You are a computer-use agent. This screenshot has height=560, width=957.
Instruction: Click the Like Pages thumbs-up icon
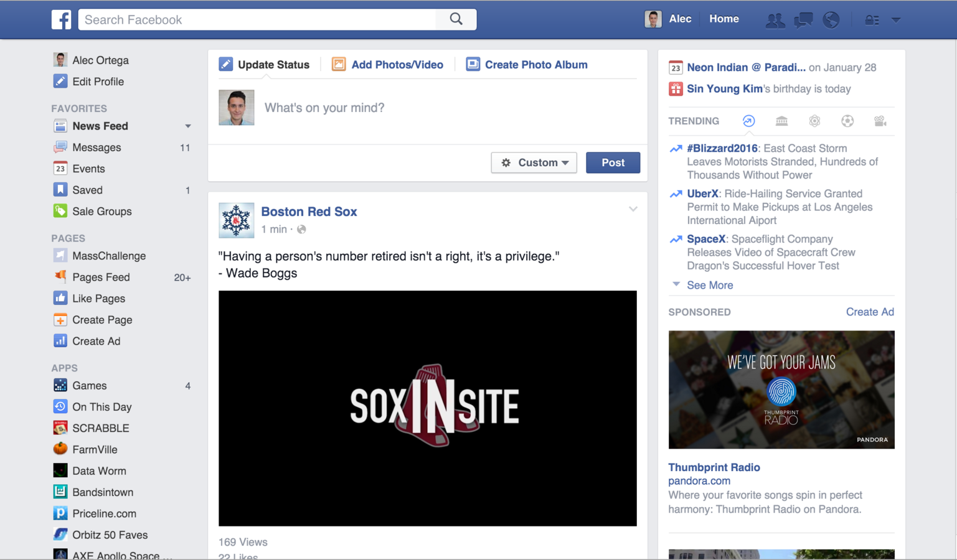pyautogui.click(x=60, y=298)
